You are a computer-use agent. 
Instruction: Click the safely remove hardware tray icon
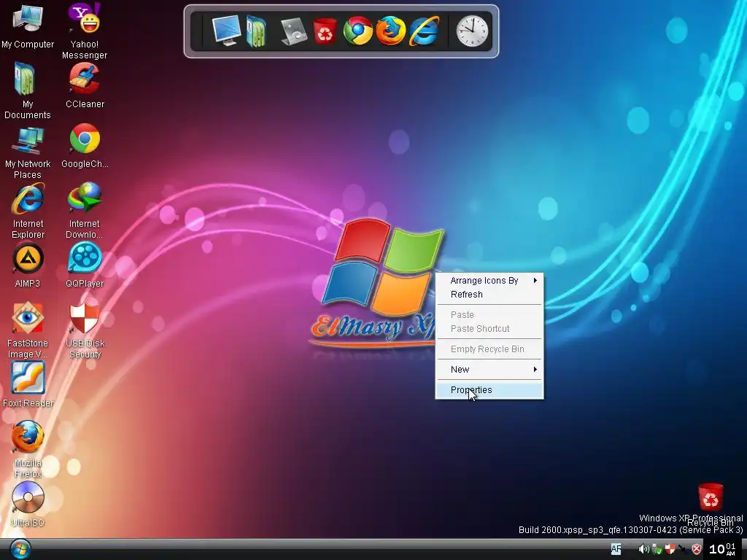657,550
